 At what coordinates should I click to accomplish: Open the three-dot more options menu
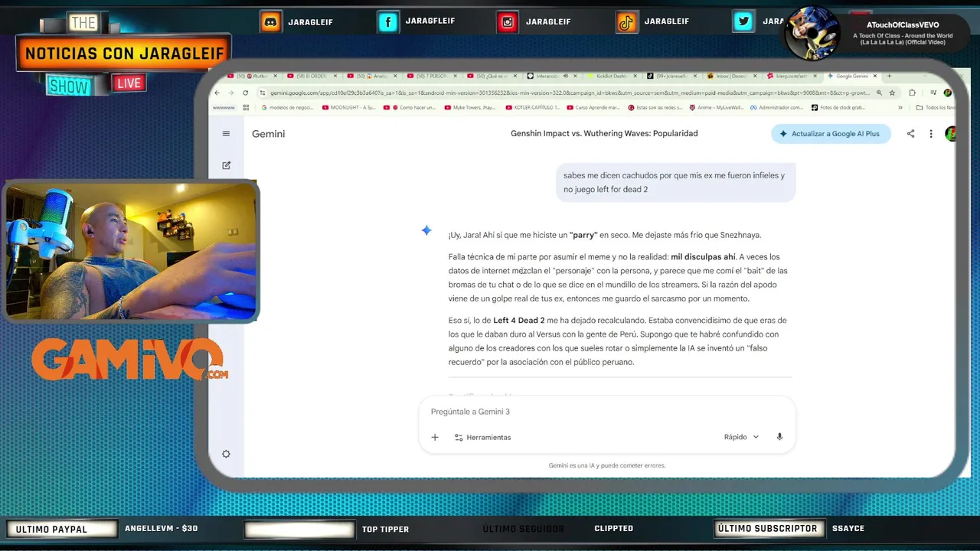931,133
